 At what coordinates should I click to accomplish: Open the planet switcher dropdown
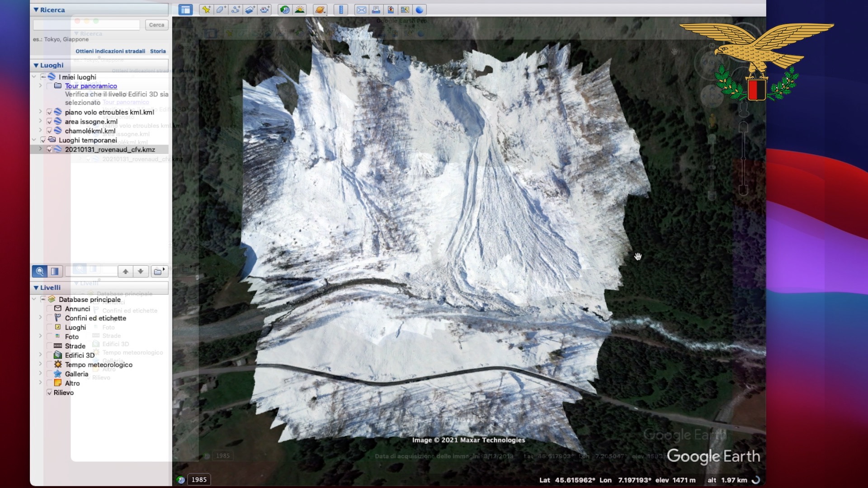tap(320, 9)
